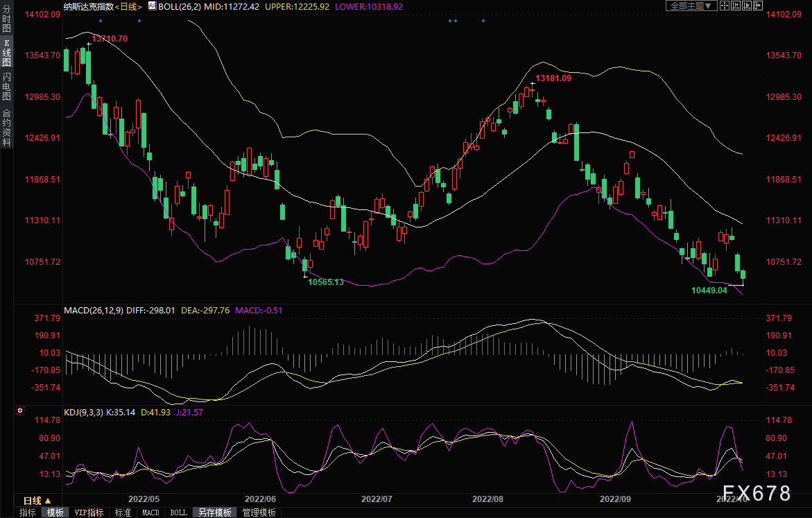812x518 pixels.
Task: Select the 模板 tab at bottom
Action: coord(55,512)
